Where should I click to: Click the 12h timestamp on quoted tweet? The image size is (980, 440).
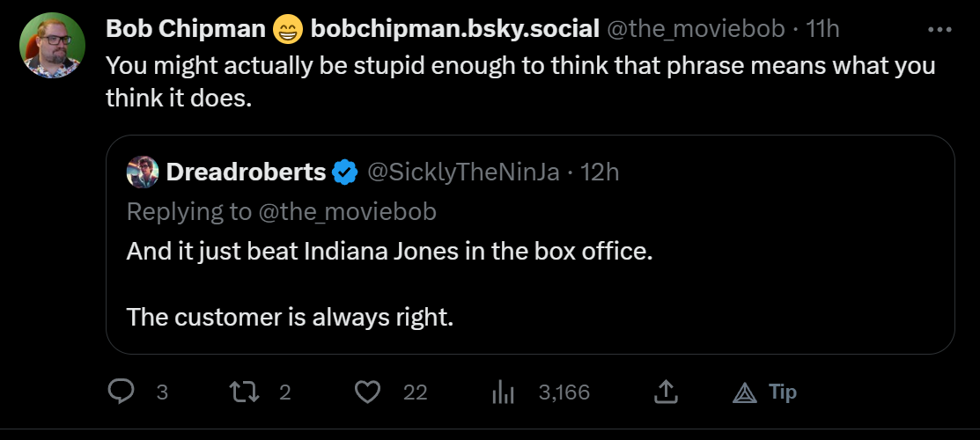pos(601,172)
